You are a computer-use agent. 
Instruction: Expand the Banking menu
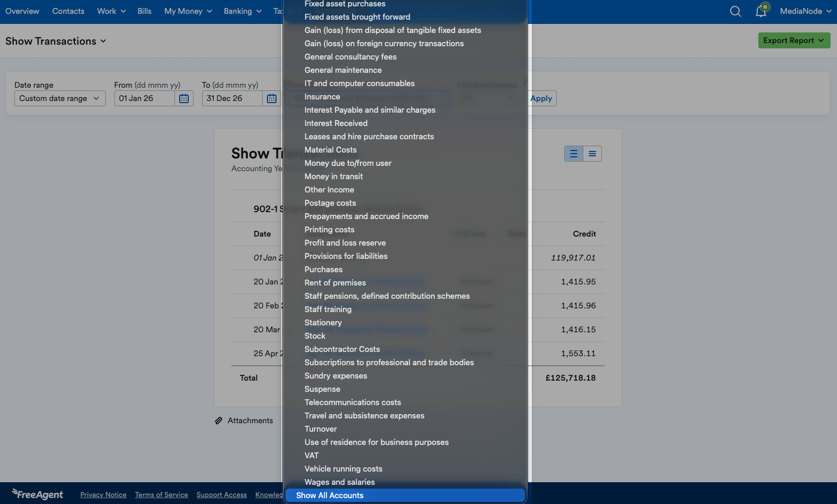coord(243,11)
